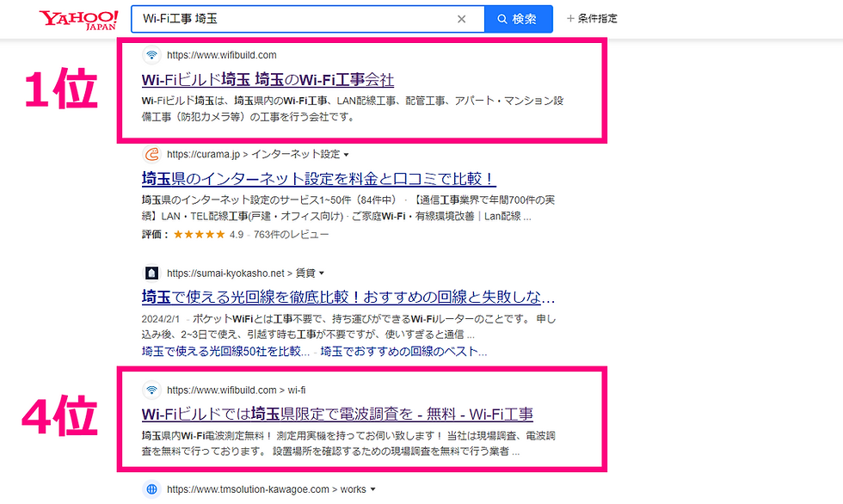
Task: Click the magnifier icon in the search button
Action: pyautogui.click(x=502, y=19)
